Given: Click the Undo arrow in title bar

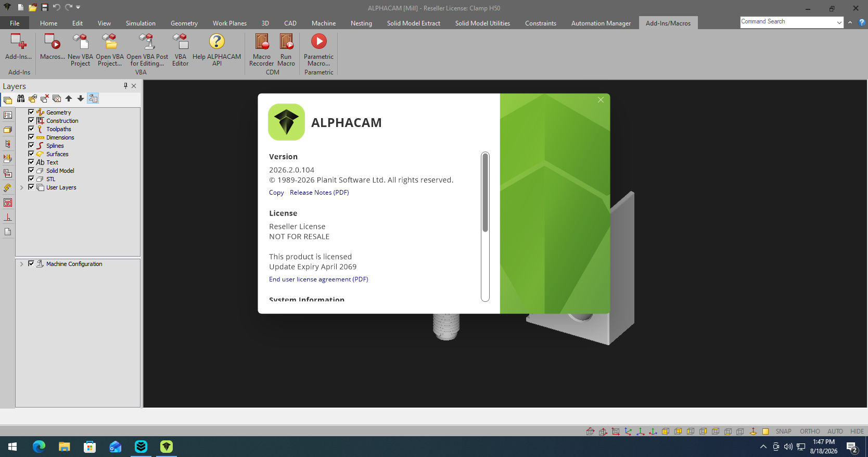Looking at the screenshot, I should point(56,7).
